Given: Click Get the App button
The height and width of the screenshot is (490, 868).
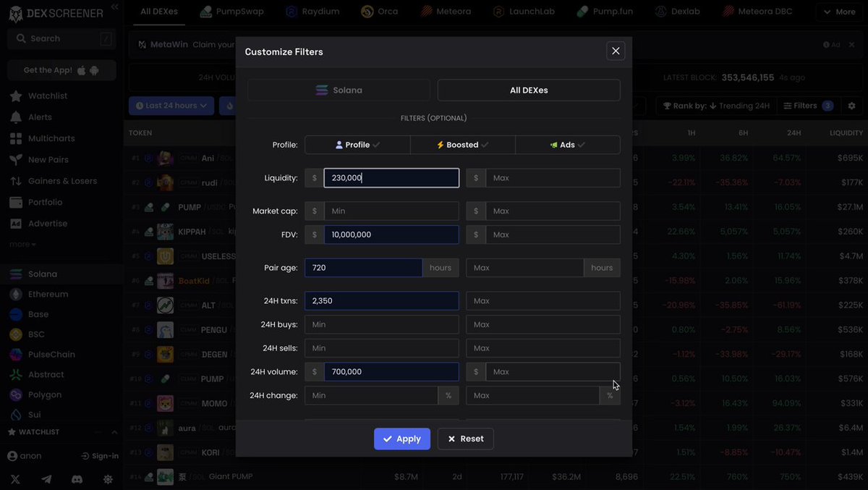Looking at the screenshot, I should tap(61, 70).
